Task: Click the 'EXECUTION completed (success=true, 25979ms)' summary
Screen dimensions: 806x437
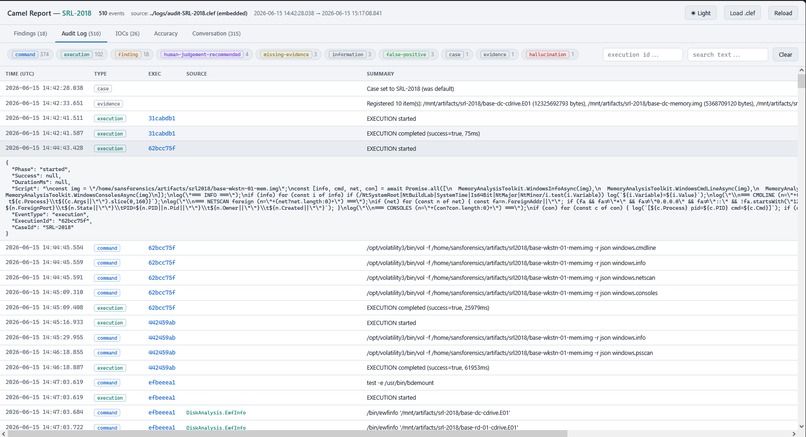Action: tap(428, 308)
